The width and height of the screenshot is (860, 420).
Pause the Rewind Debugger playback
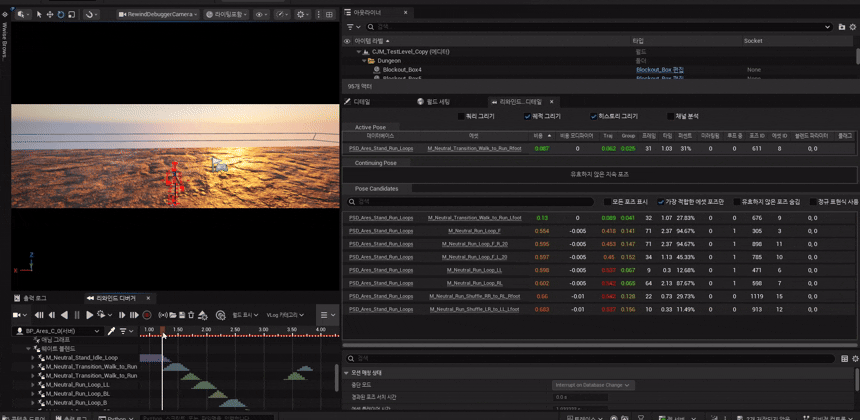tap(77, 315)
